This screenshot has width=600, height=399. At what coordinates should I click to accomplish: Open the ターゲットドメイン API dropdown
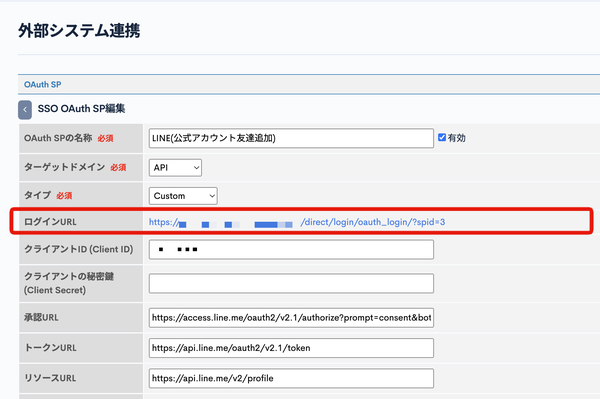pos(175,168)
